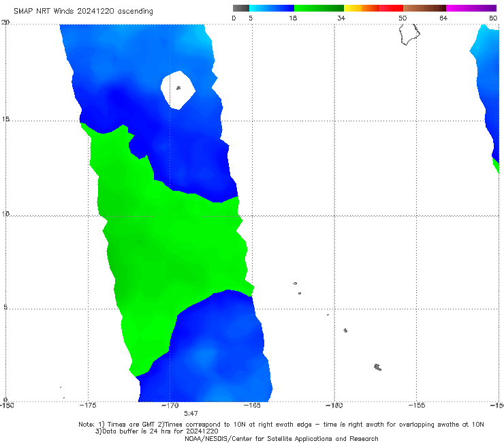Click the small island marker near 1N -157
Image resolution: width=504 pixels, height=443 pixels.
[x=378, y=367]
